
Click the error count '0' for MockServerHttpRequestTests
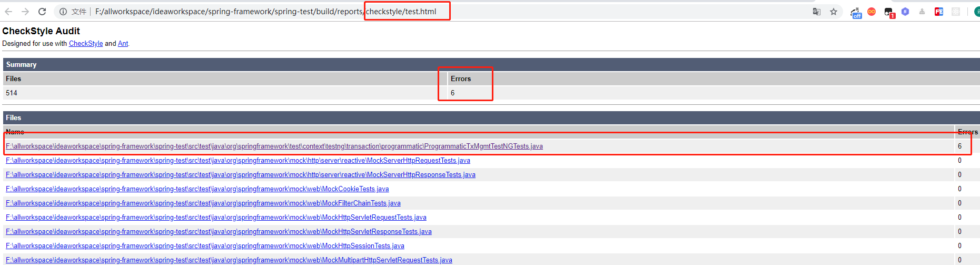tap(959, 161)
